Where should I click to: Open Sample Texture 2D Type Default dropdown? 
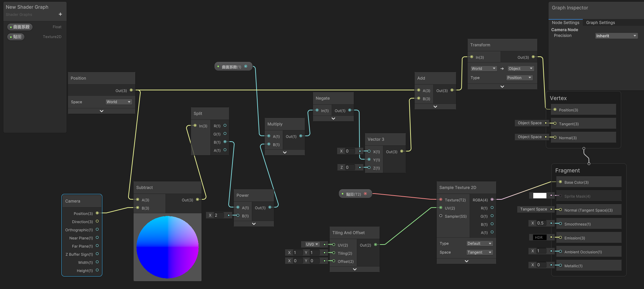(480, 243)
